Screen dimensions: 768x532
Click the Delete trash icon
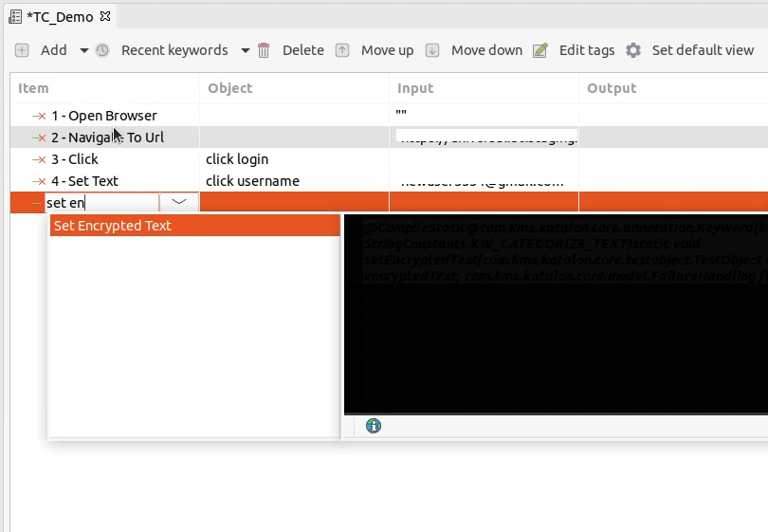264,50
